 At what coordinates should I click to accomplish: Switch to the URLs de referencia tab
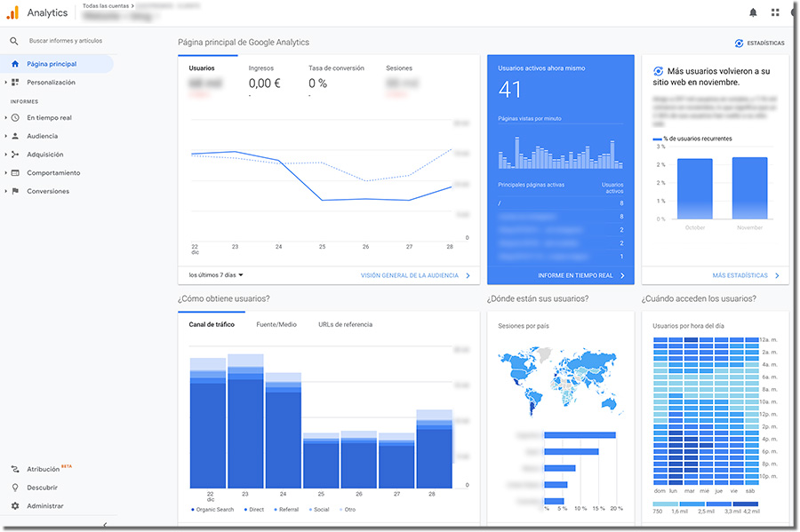coord(346,324)
